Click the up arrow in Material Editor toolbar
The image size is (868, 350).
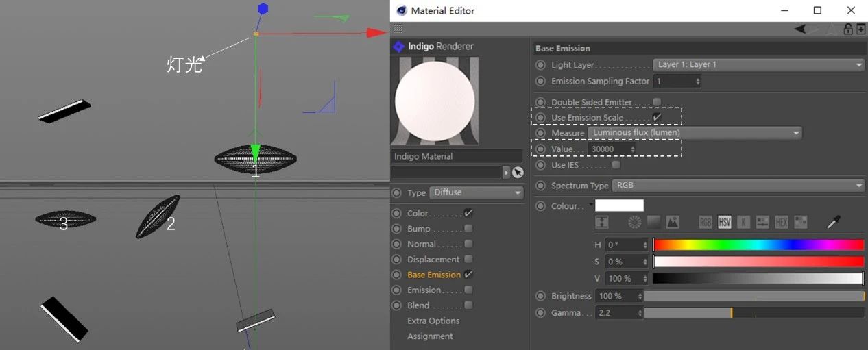831,29
